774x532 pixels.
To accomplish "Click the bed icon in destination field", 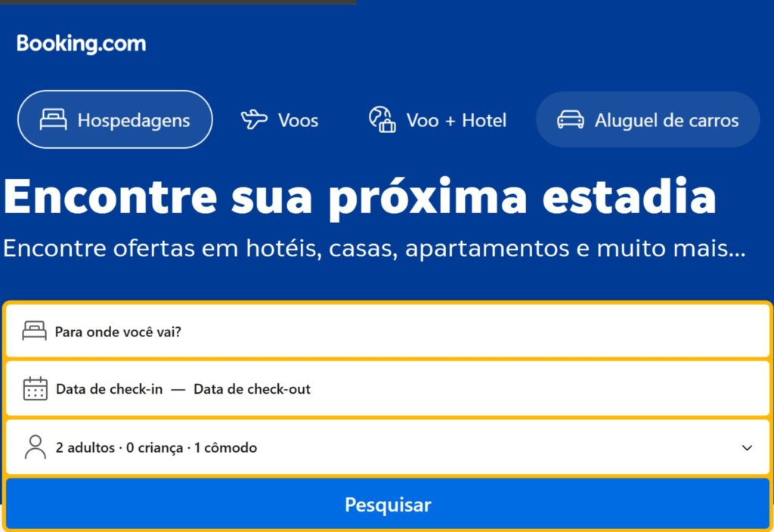I will tap(35, 331).
